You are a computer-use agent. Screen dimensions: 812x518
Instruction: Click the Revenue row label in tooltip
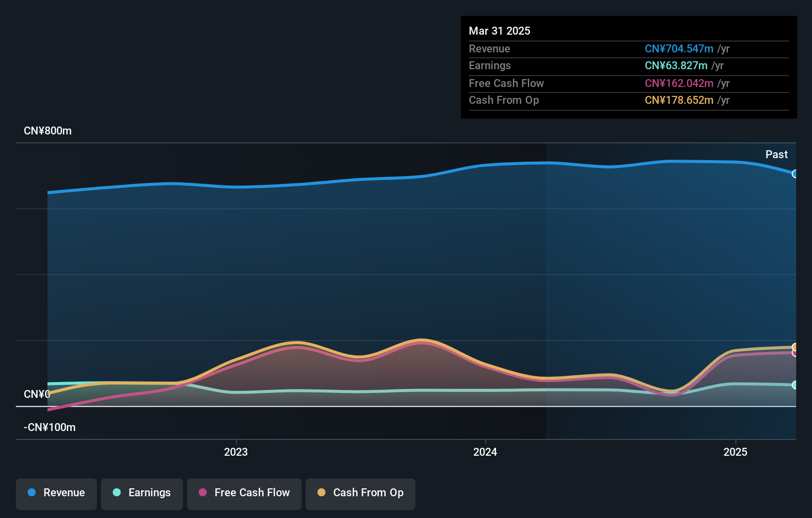point(490,48)
